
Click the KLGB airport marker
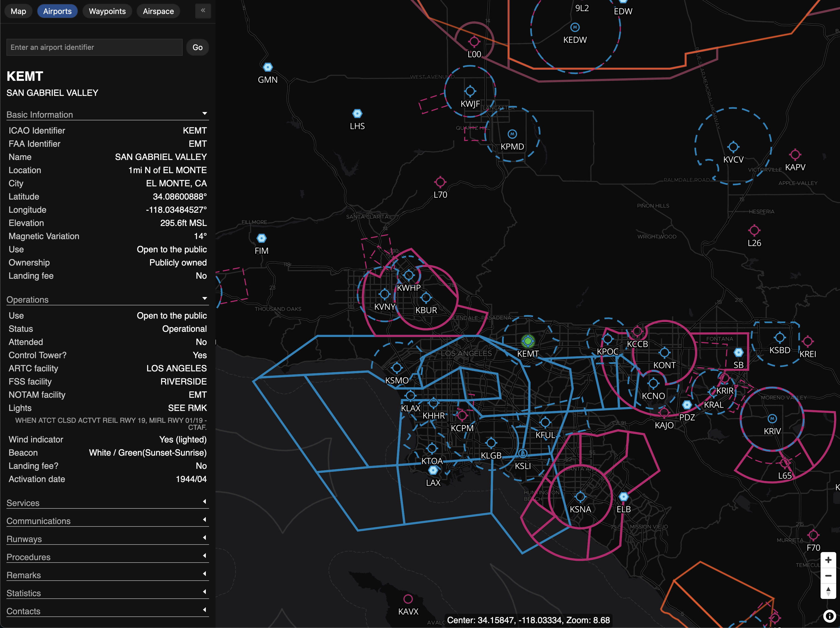click(x=491, y=443)
